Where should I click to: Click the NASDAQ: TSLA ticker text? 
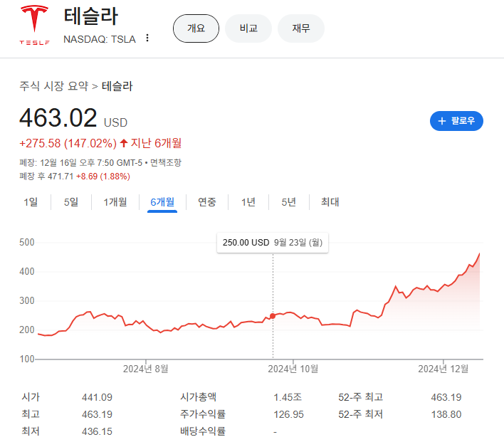100,39
